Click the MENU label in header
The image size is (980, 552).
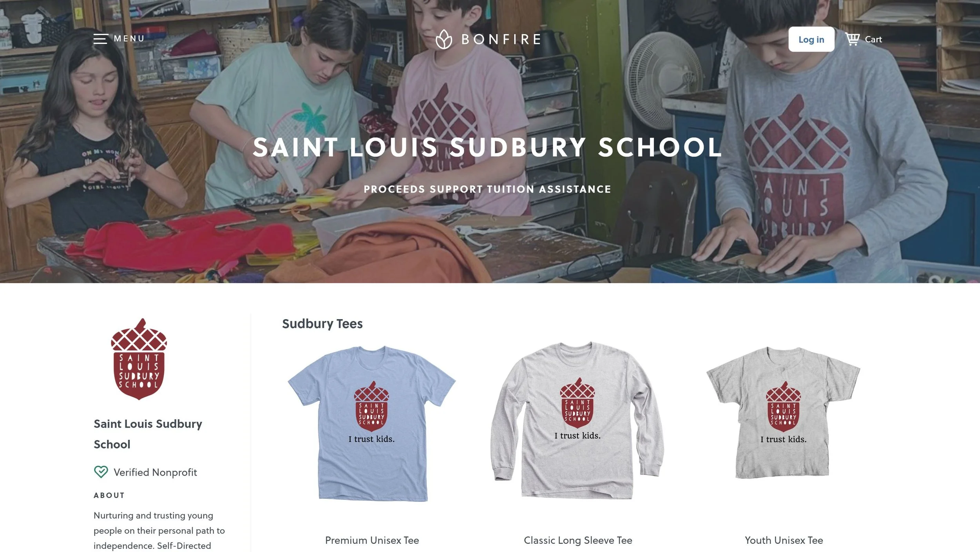click(129, 39)
